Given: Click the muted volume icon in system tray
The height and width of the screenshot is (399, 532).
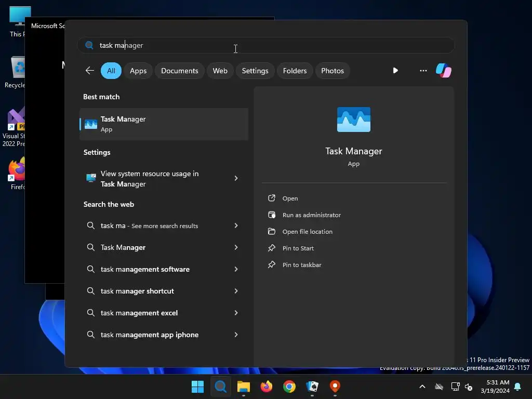Looking at the screenshot, I should [x=469, y=387].
